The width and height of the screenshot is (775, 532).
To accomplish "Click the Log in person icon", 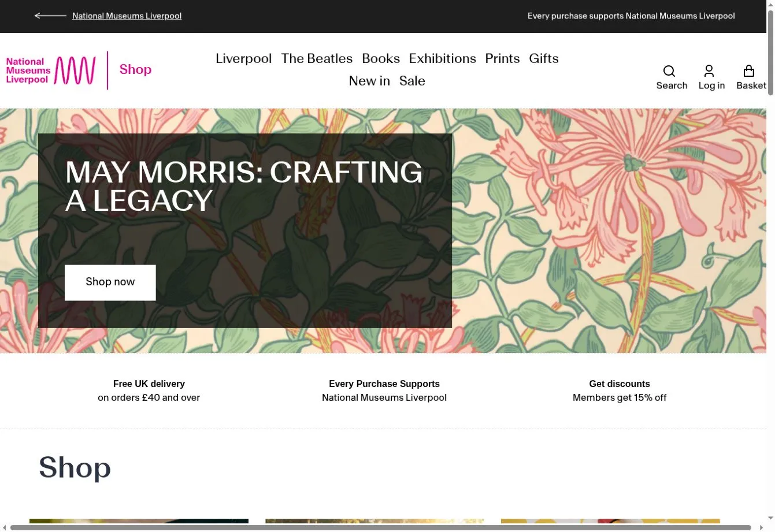I will click(709, 71).
